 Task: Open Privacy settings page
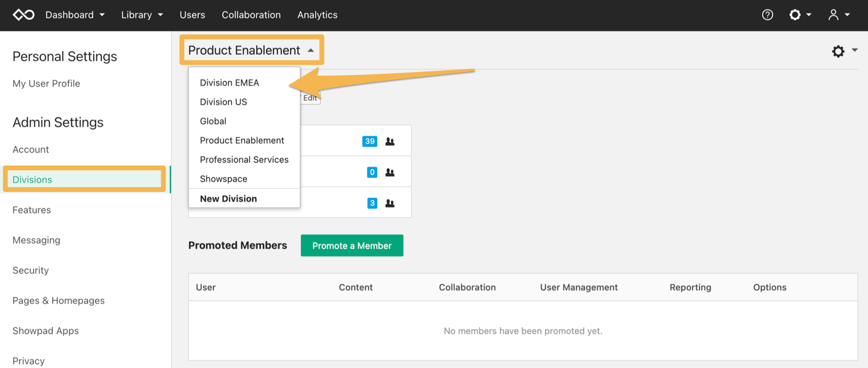(28, 361)
